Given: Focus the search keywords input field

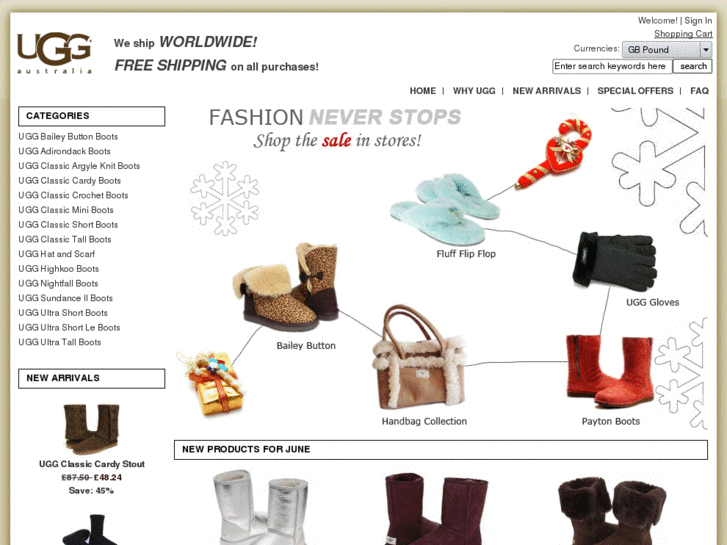Looking at the screenshot, I should pyautogui.click(x=612, y=66).
